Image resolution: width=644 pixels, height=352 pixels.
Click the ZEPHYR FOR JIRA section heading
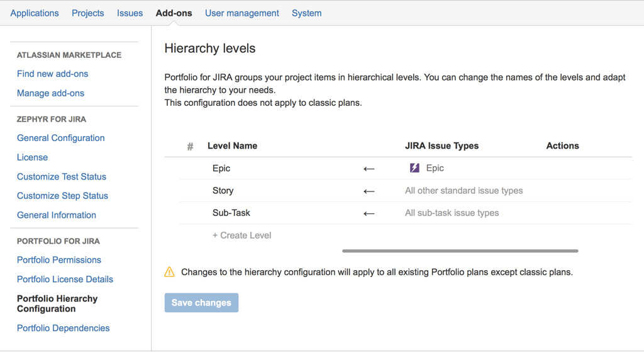click(x=52, y=119)
